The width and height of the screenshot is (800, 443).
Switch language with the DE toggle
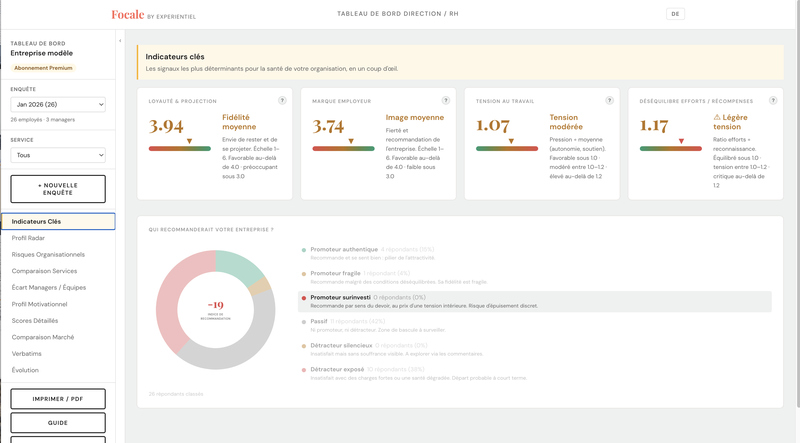click(x=675, y=14)
